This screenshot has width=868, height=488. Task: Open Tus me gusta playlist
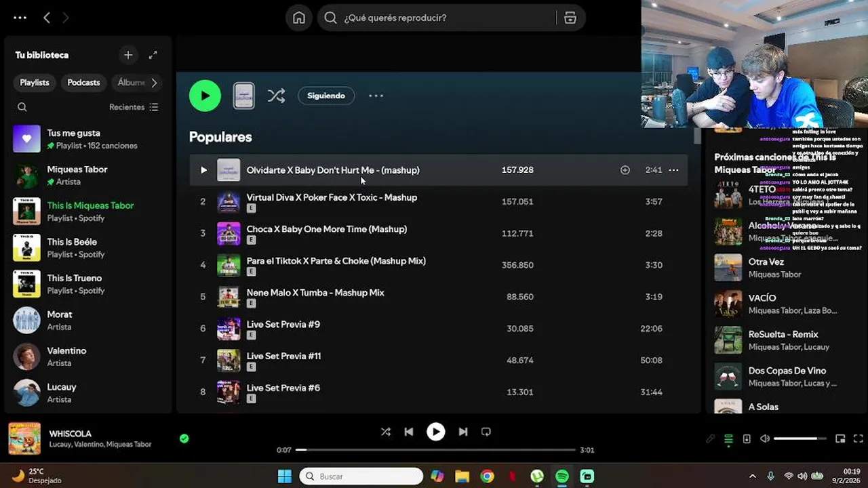[x=88, y=139]
